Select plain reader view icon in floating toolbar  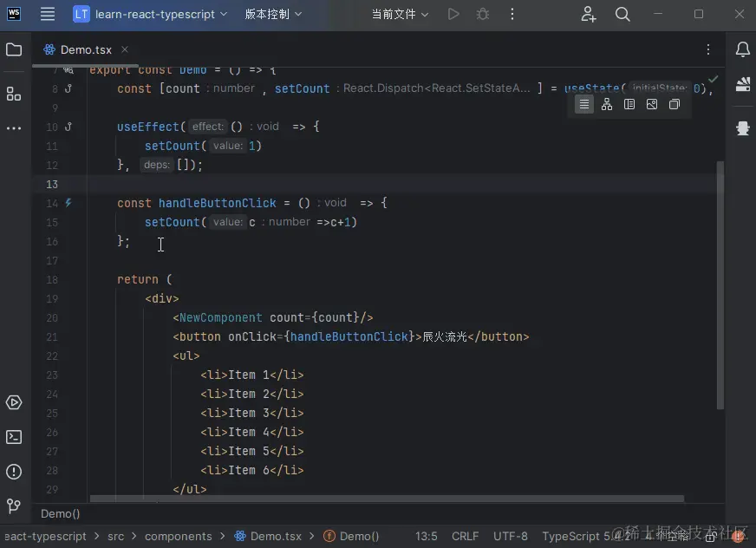click(x=583, y=104)
